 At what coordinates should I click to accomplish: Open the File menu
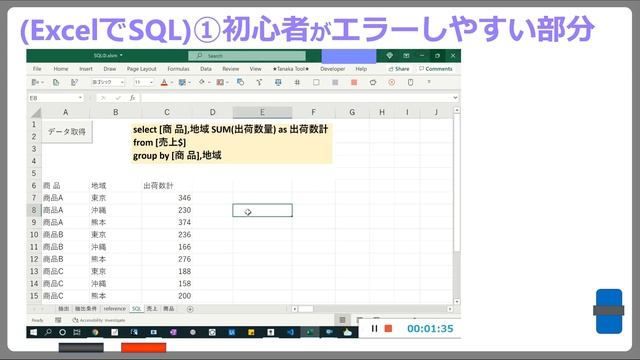click(x=37, y=69)
